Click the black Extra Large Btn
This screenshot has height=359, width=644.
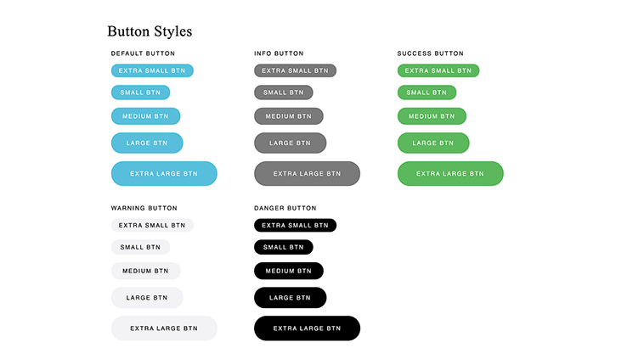coord(308,328)
